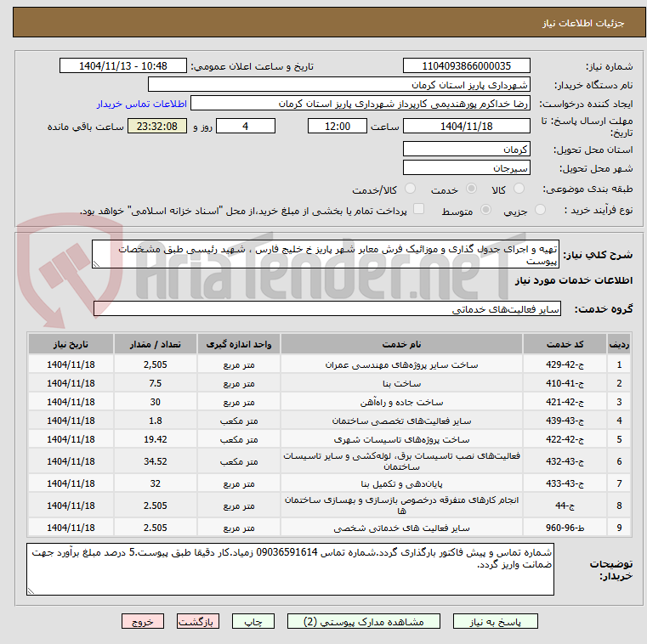Click quantity cell 32
647x644 pixels.
click(x=155, y=483)
